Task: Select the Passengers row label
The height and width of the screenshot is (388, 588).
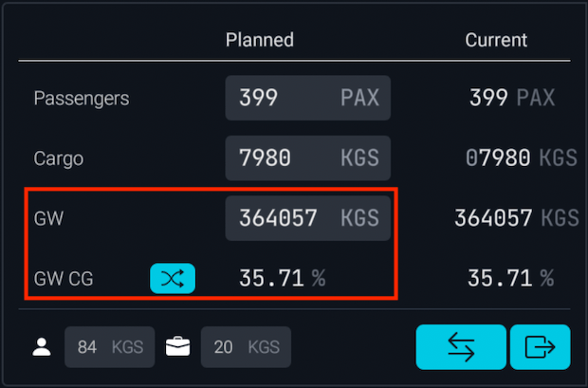Action: click(82, 98)
